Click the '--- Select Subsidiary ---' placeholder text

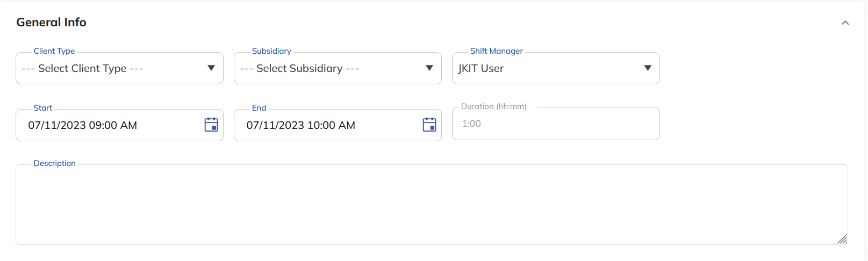pyautogui.click(x=299, y=69)
